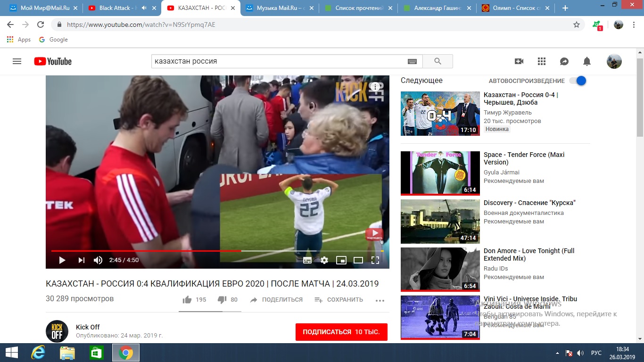The height and width of the screenshot is (362, 644).
Task: Click the search magnifier button
Action: pyautogui.click(x=438, y=61)
